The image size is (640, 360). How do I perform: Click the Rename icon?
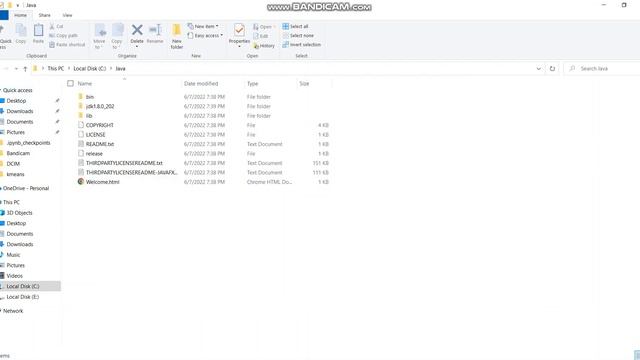pos(155,33)
